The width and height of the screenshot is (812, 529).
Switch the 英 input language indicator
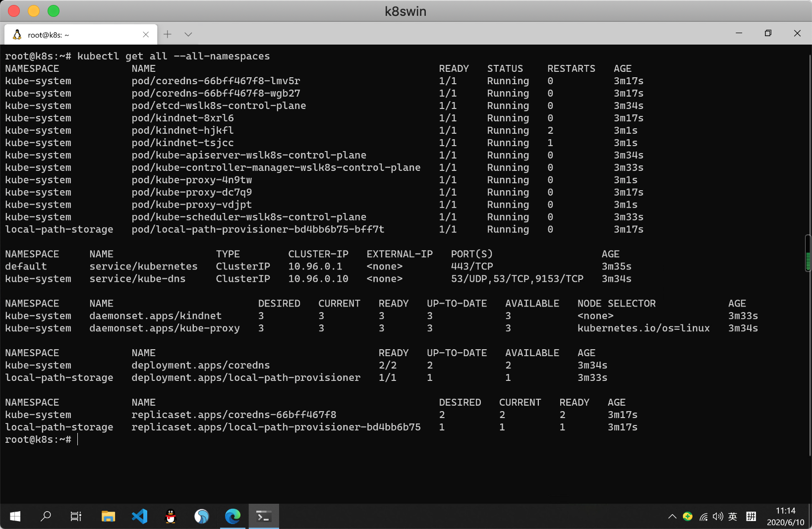(733, 517)
